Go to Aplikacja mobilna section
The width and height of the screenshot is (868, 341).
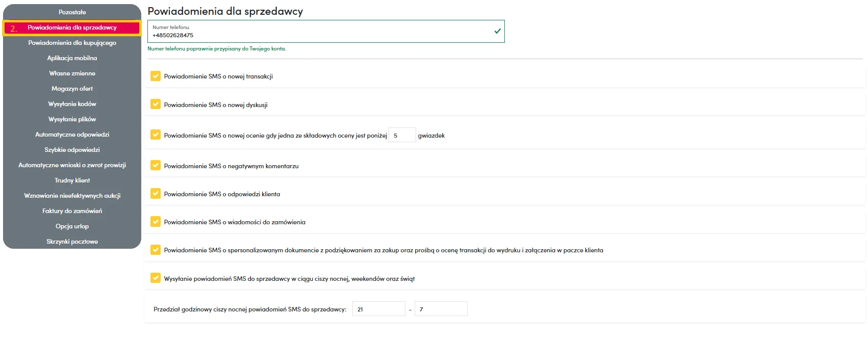[72, 58]
